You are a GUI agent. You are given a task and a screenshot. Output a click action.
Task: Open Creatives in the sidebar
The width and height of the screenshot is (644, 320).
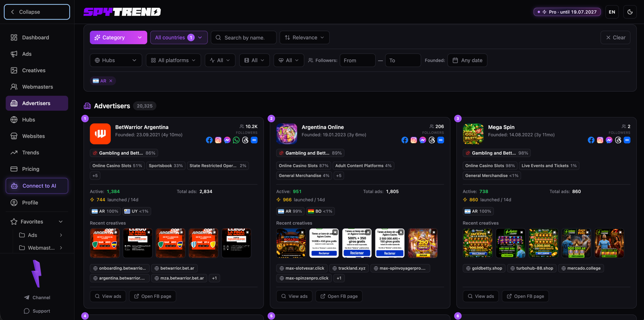point(37,70)
